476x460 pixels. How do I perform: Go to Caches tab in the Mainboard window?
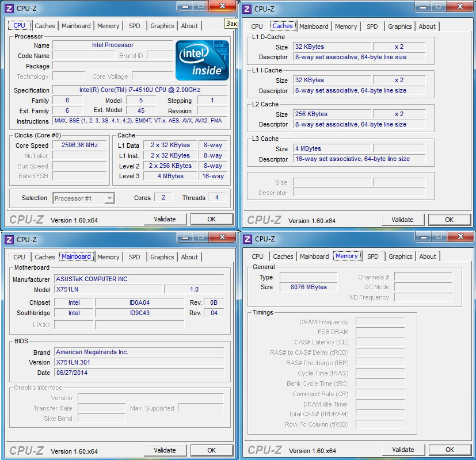[45, 257]
